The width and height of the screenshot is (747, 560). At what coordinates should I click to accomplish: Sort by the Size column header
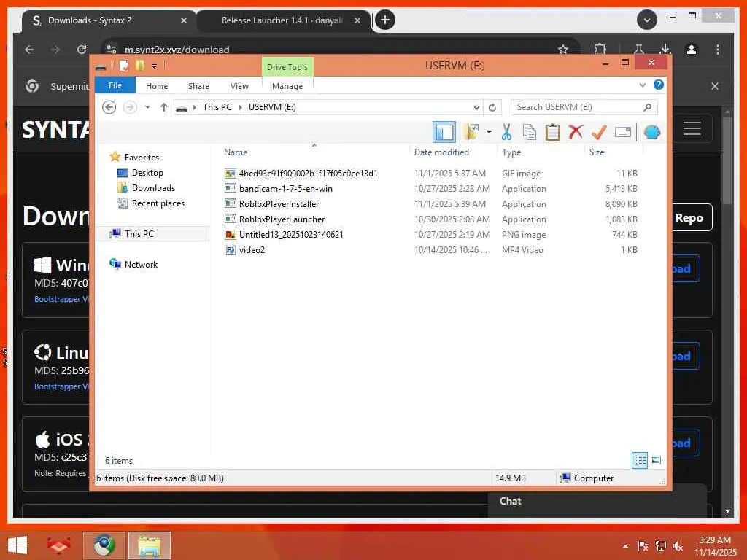coord(597,152)
